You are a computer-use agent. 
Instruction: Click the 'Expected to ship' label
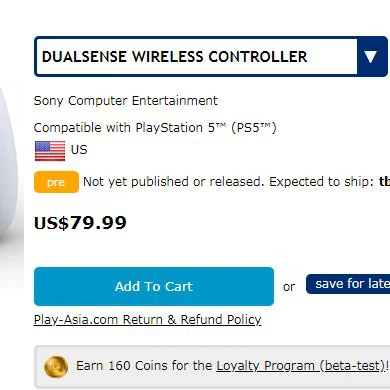coord(321,182)
